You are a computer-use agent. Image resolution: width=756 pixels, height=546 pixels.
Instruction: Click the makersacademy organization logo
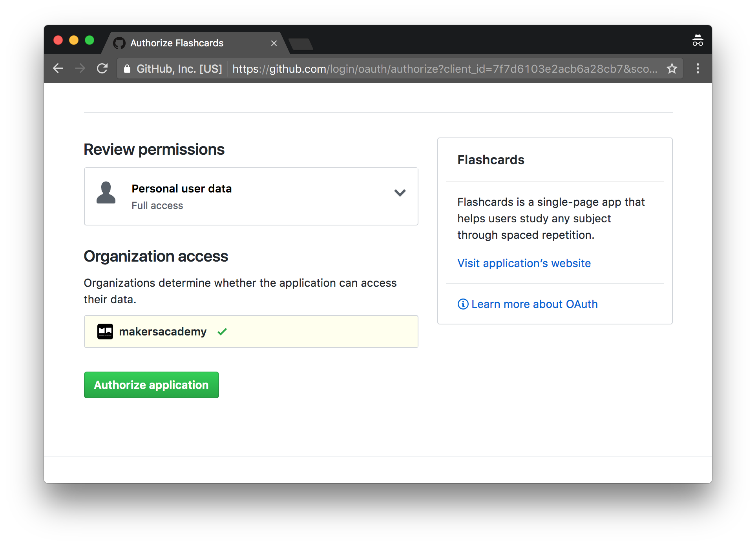point(105,332)
